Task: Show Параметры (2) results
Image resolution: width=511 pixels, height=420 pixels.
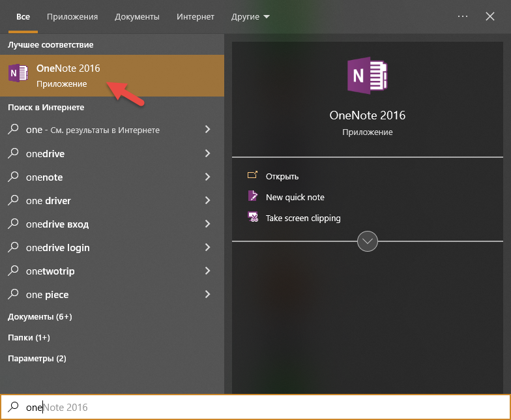Action: pyautogui.click(x=37, y=359)
